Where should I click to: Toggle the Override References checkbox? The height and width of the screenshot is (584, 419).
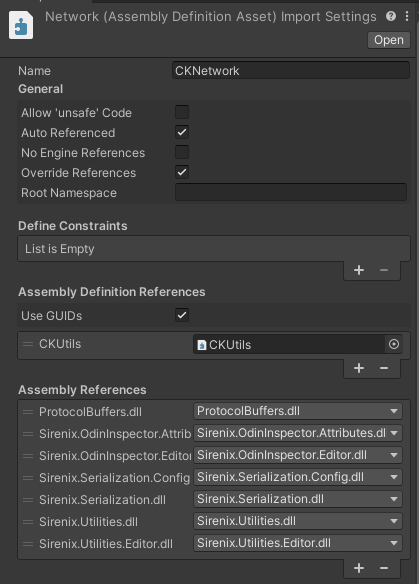(x=182, y=172)
